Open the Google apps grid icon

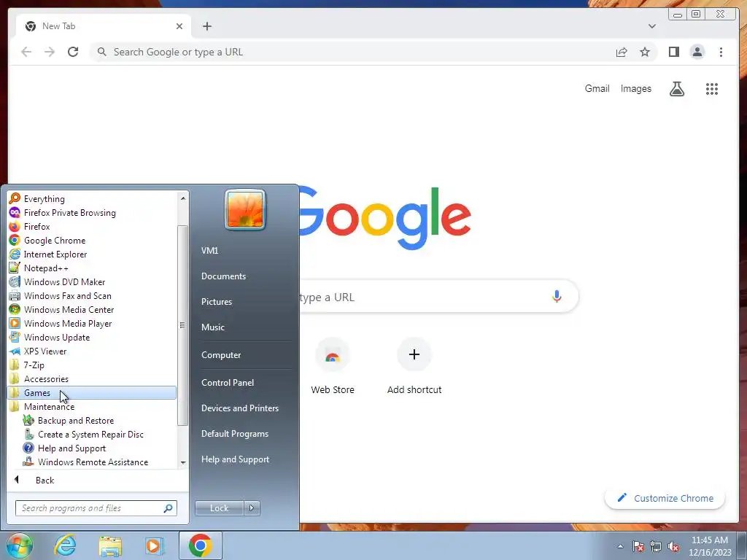coord(712,88)
